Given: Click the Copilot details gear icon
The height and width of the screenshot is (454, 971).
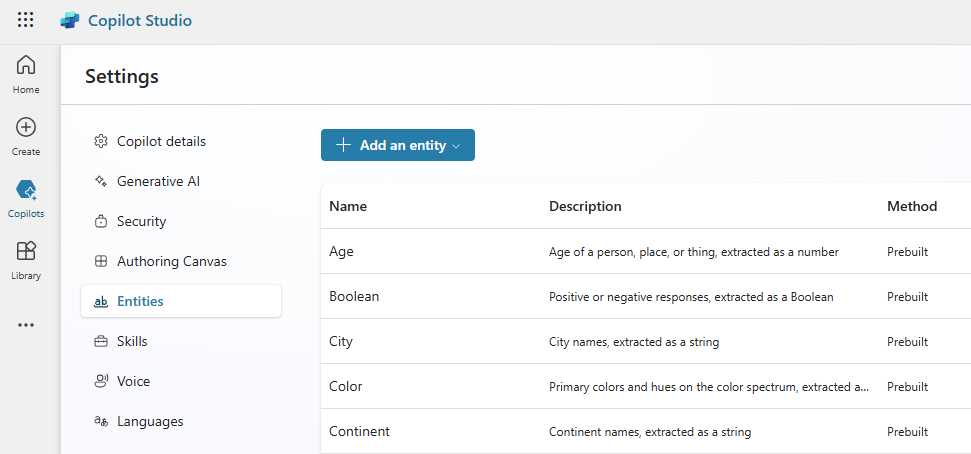Looking at the screenshot, I should (100, 142).
